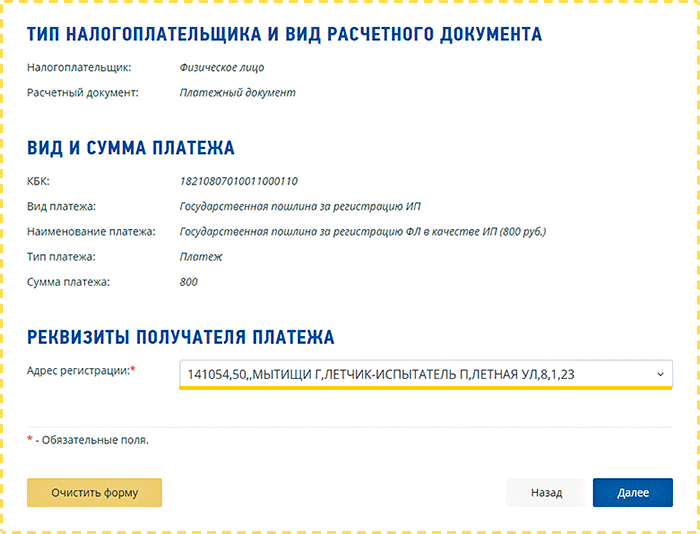
Task: Click the 'Налогоплательщик:' label
Action: pos(79,67)
